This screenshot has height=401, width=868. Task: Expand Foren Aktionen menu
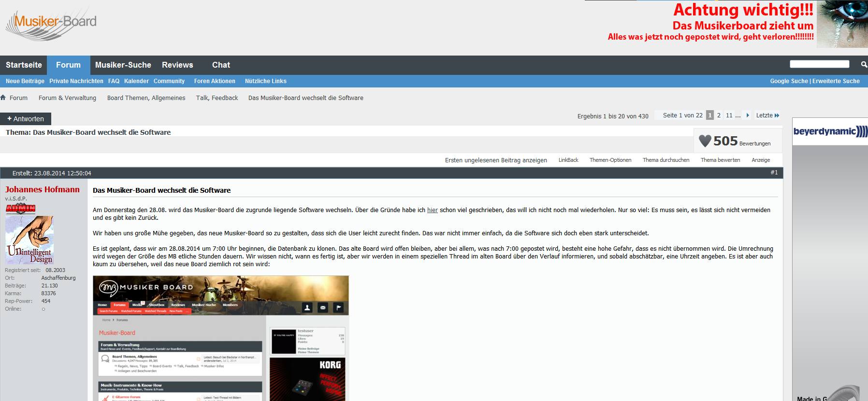215,81
